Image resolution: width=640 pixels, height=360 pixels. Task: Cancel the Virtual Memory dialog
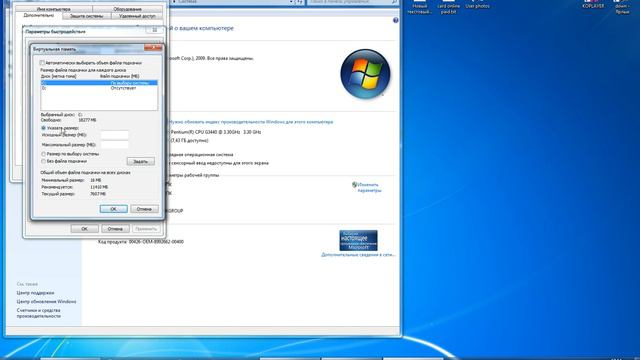144,209
